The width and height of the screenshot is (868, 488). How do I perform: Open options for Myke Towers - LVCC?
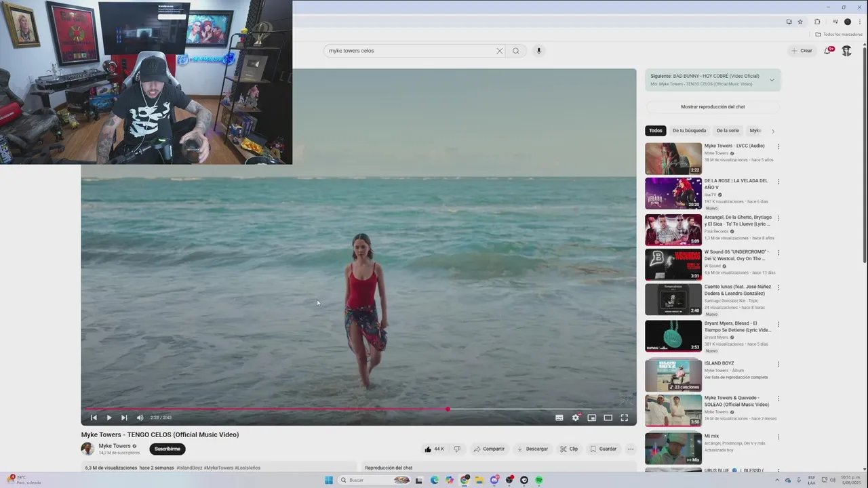[x=778, y=147]
